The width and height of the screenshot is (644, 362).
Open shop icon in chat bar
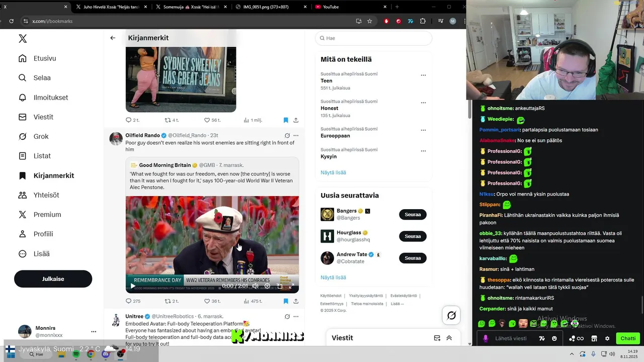click(x=594, y=338)
